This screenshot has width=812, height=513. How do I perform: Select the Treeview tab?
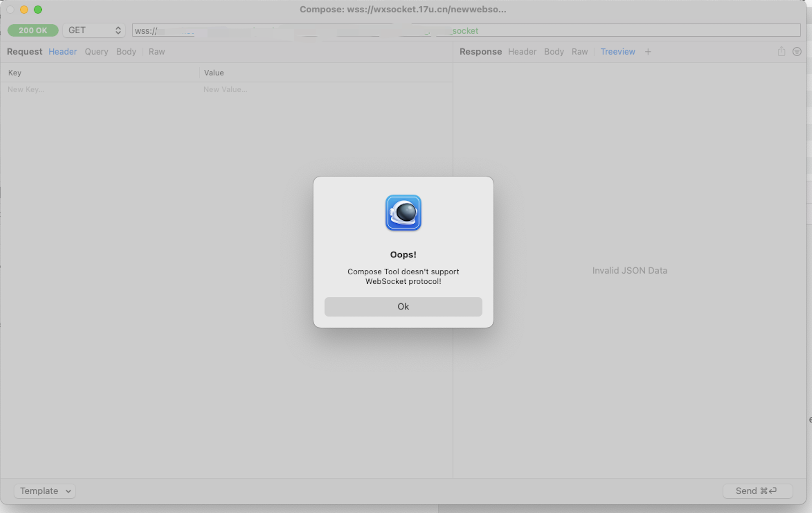click(617, 51)
